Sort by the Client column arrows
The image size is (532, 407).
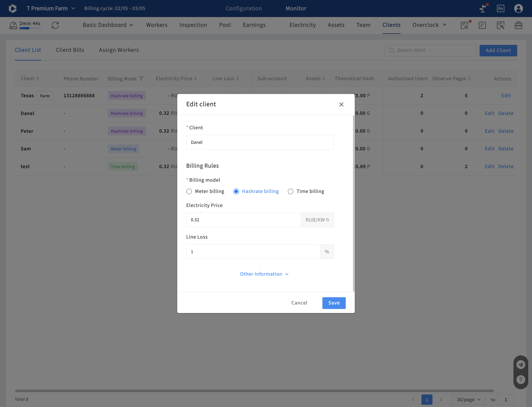38,79
